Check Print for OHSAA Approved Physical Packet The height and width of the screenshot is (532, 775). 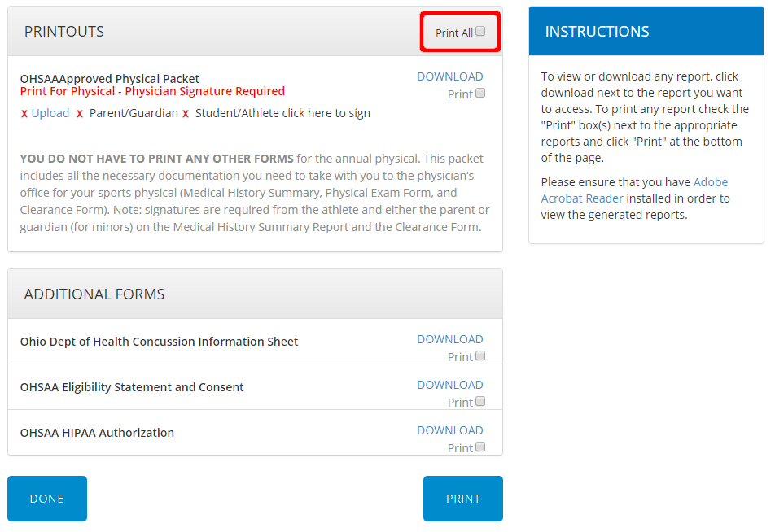pos(480,93)
